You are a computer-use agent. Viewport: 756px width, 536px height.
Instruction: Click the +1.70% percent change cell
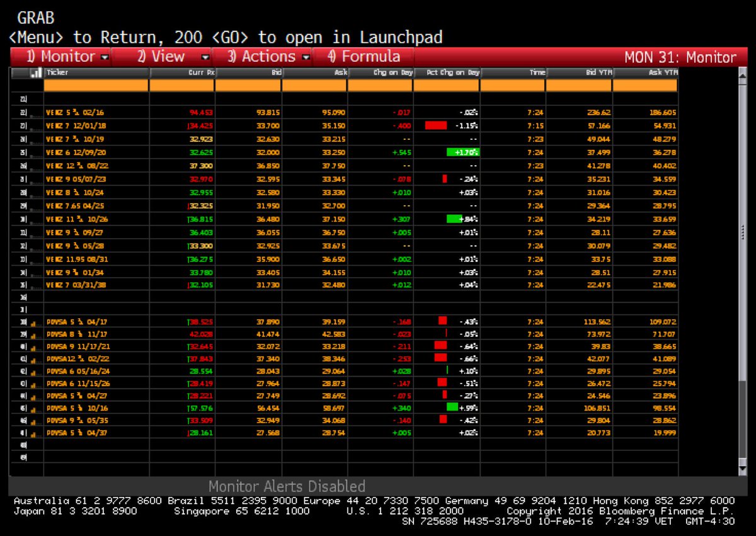click(x=462, y=152)
